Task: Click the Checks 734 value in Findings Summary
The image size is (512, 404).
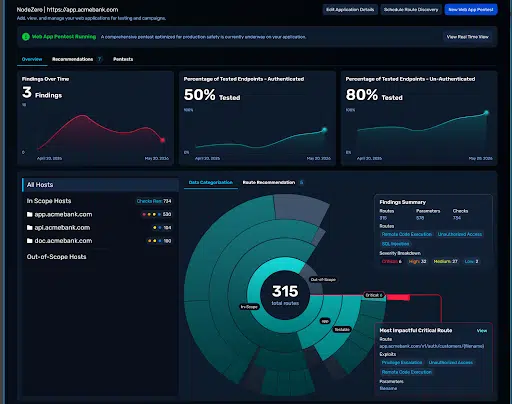Action: click(x=457, y=218)
